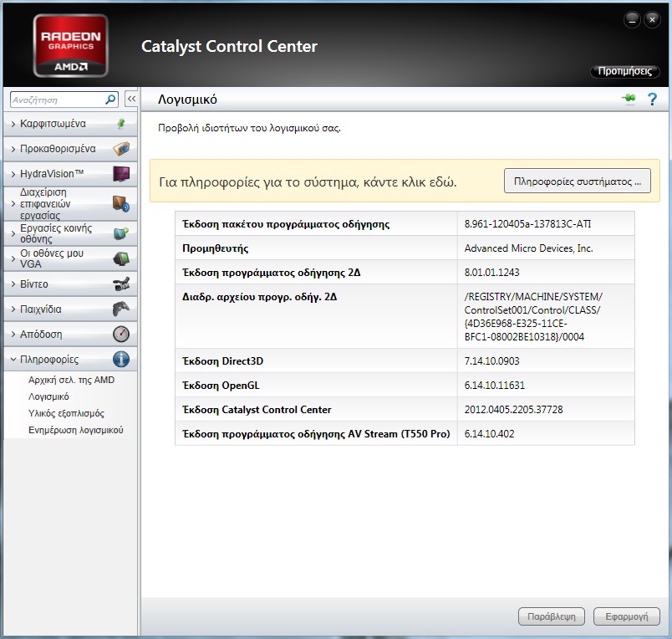Viewport: 672px width, 639px height.
Task: Click the Βίντεο camera icon
Action: pos(121,284)
